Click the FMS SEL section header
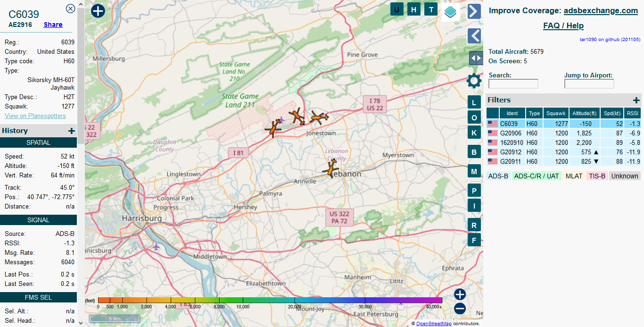Image resolution: width=644 pixels, height=327 pixels. coord(38,297)
